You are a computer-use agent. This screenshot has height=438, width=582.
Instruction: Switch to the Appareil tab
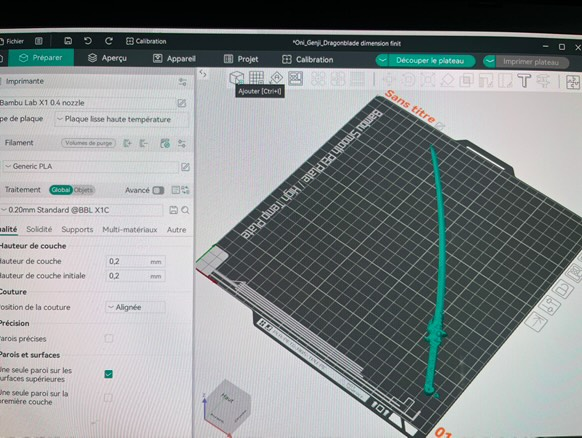(174, 59)
